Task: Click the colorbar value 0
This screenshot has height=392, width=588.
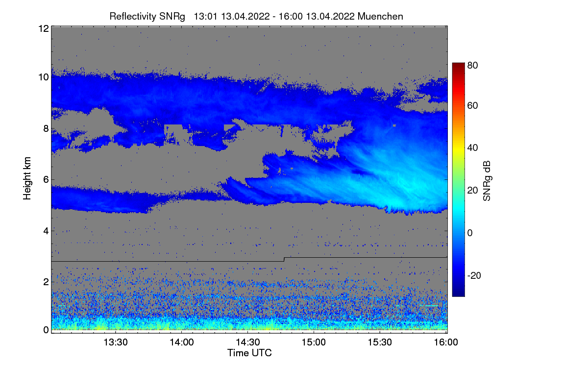Action: (x=470, y=232)
